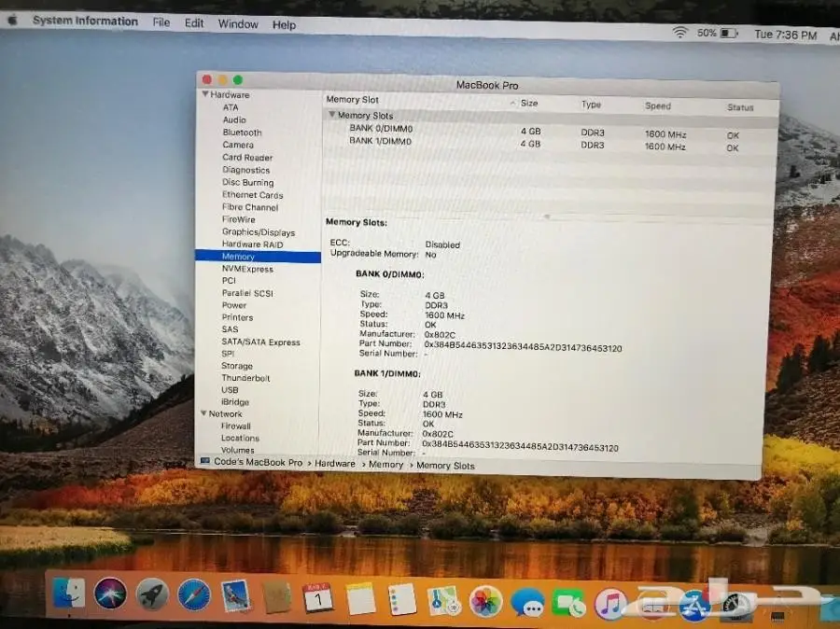Select Power in the sidebar
Viewport: 840px width, 629px height.
234,305
